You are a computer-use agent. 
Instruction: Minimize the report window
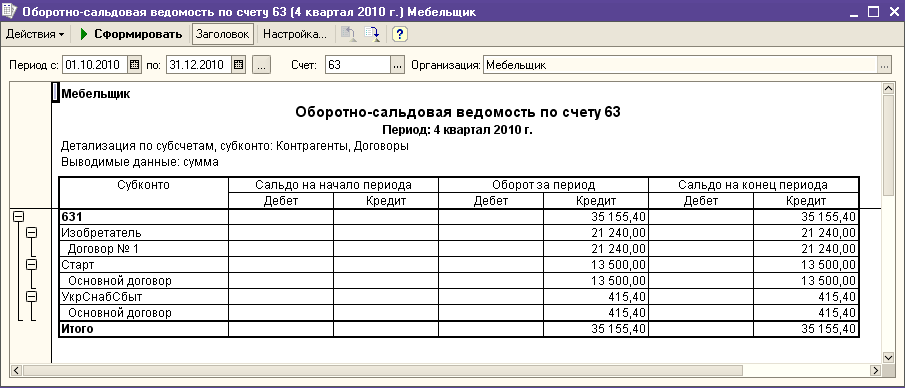tap(855, 11)
